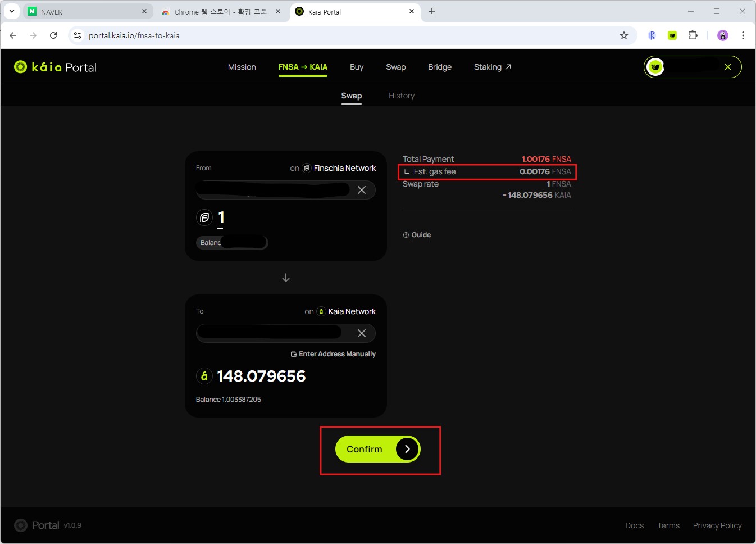The image size is (756, 544).
Task: Open the Extensions puzzle icon
Action: point(693,35)
